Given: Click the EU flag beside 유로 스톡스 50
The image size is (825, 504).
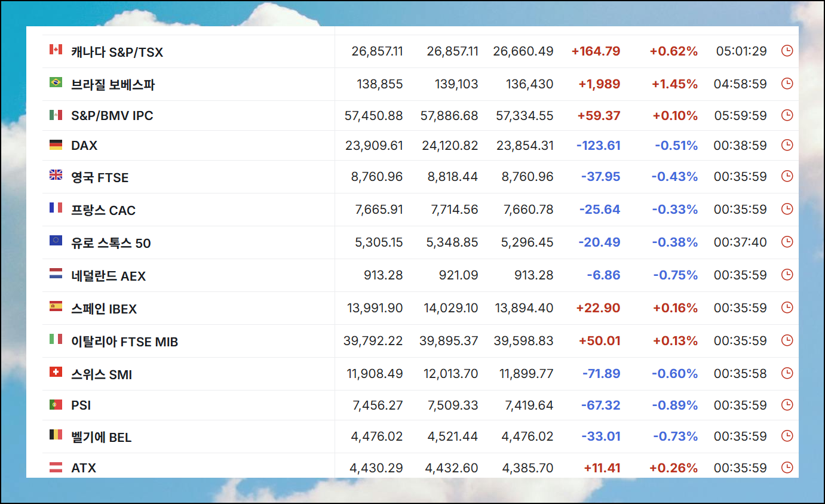Looking at the screenshot, I should coord(56,240).
